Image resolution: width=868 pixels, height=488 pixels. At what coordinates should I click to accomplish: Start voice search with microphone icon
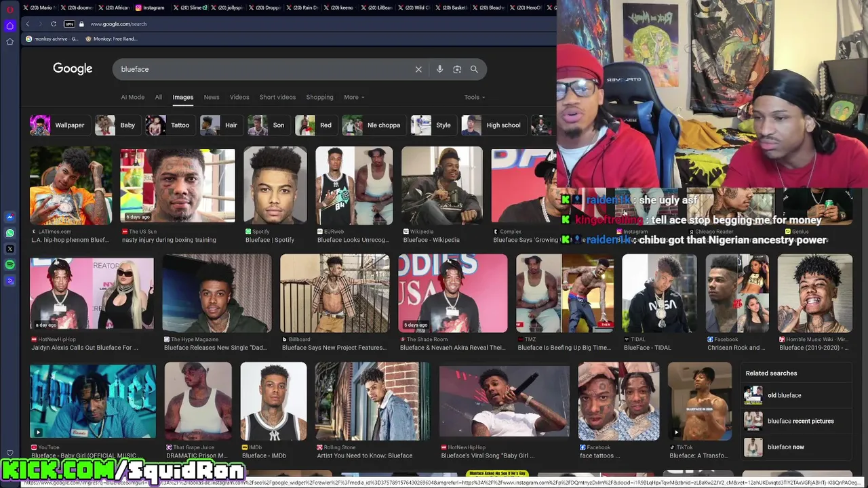pos(439,69)
